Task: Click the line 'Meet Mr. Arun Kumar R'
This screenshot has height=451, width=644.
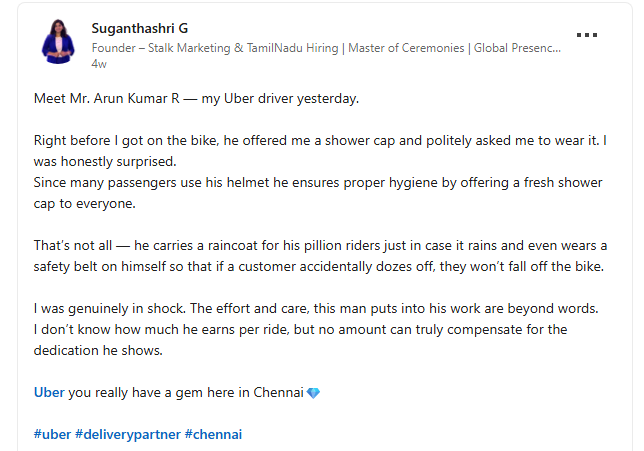Action: pos(196,99)
